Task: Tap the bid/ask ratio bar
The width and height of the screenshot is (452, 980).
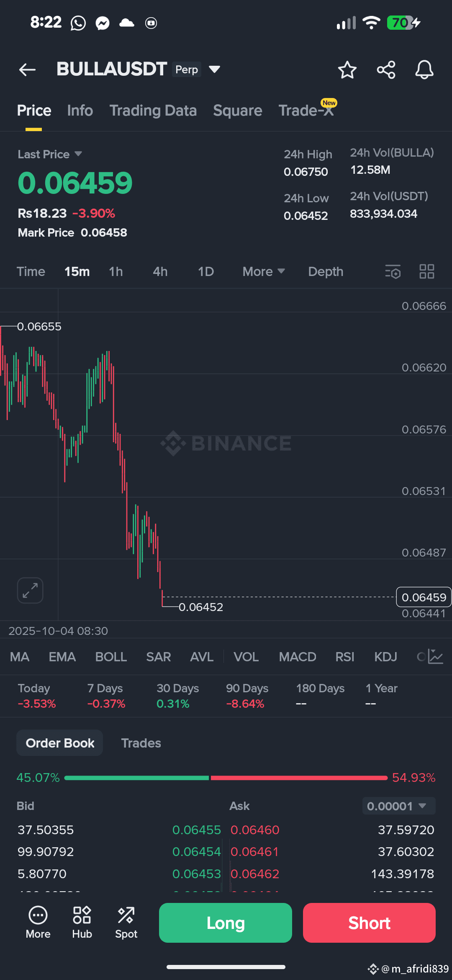Action: click(x=226, y=778)
